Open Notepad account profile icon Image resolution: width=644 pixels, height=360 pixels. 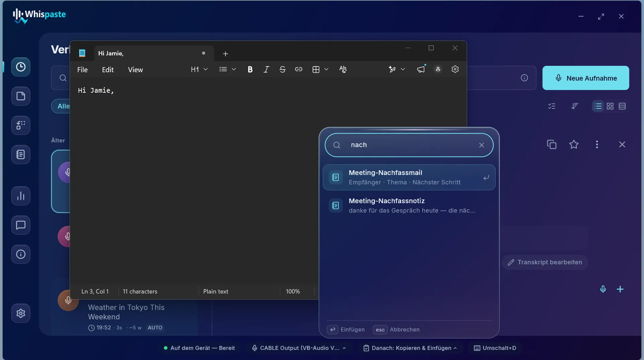[438, 70]
